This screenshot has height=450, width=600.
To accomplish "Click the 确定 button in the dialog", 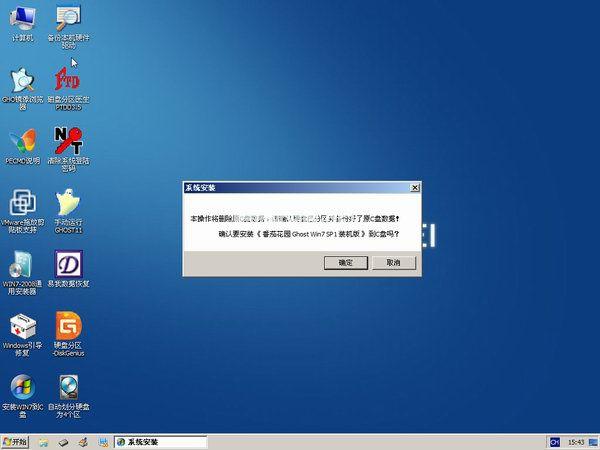I will tap(346, 263).
